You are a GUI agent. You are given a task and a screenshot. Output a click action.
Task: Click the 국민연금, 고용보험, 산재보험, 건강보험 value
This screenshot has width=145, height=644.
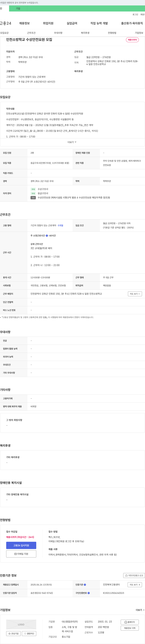click(x=48, y=286)
